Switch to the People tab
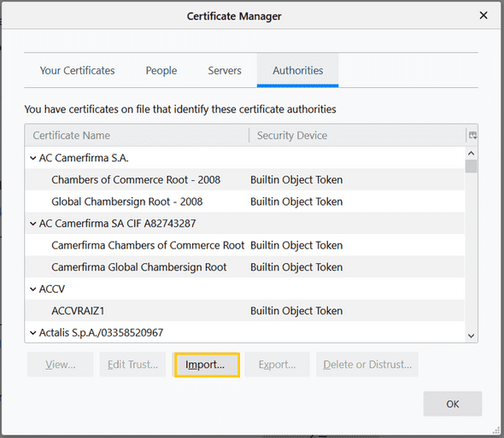504x438 pixels. pyautogui.click(x=161, y=70)
